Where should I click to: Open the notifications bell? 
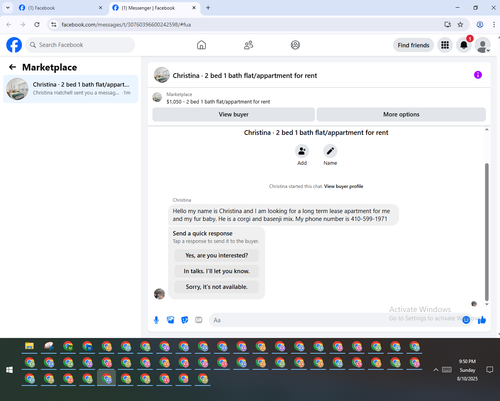pos(464,45)
